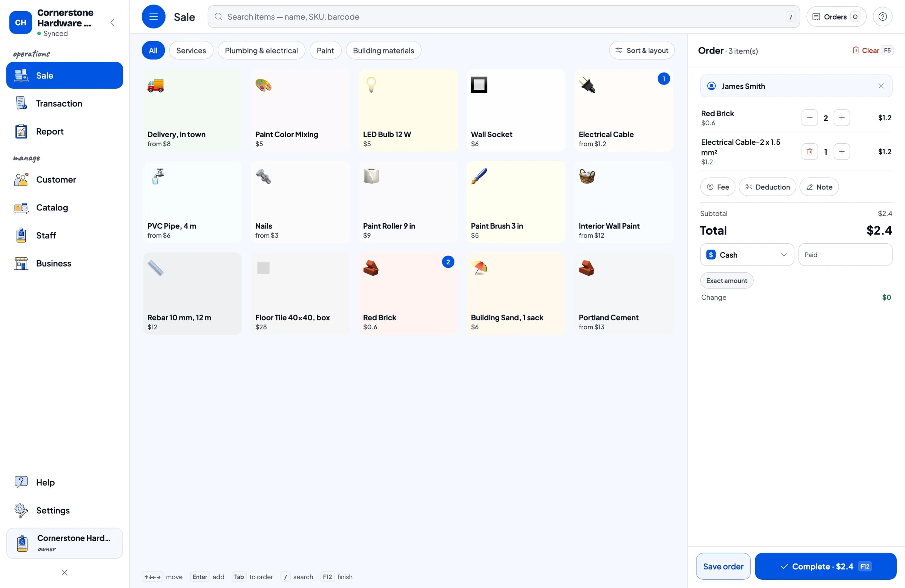The height and width of the screenshot is (588, 905).
Task: Select the All category filter
Action: click(153, 50)
